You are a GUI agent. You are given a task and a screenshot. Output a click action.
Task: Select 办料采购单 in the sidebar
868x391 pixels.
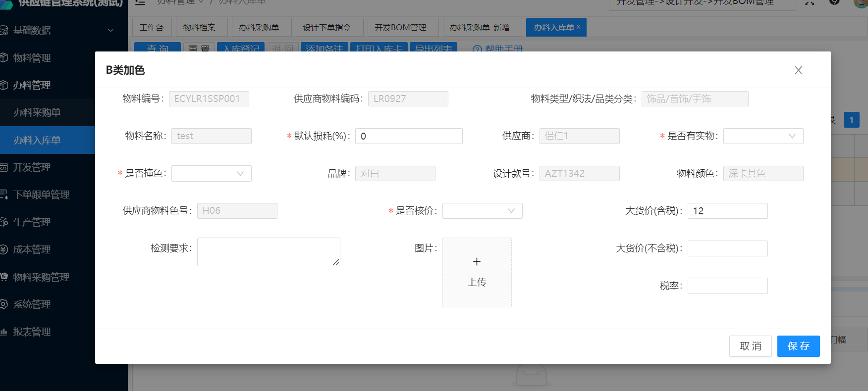pyautogui.click(x=37, y=112)
